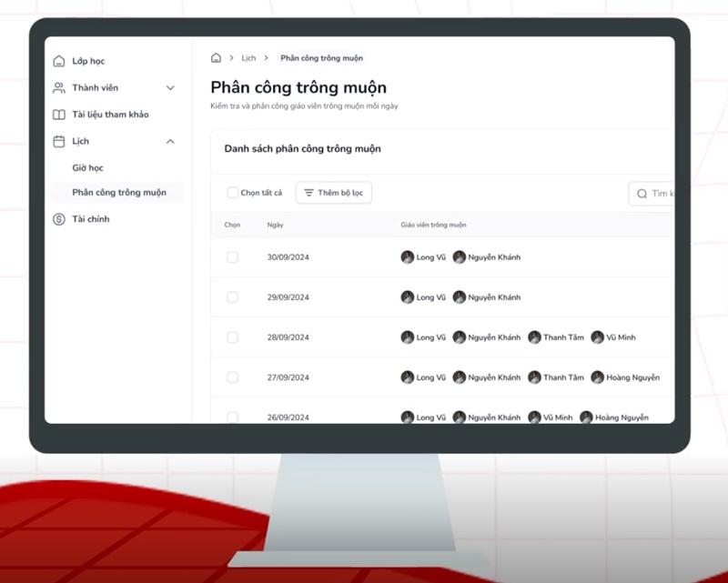Click the Lịch calendar icon in sidebar
This screenshot has height=583, width=728.
(59, 141)
